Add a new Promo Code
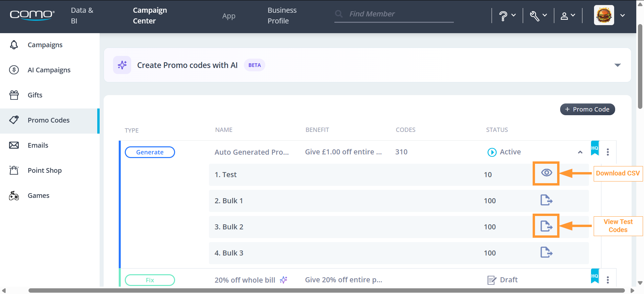The image size is (644, 294). [x=588, y=109]
